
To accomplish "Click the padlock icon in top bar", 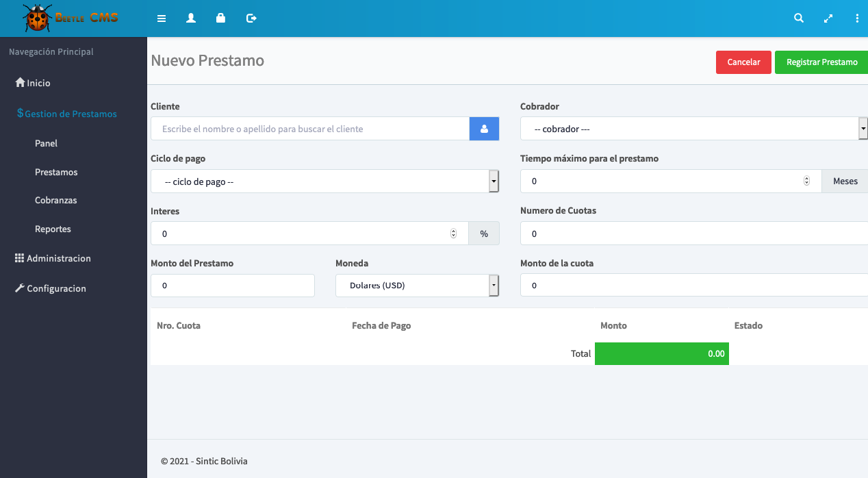I will tap(220, 18).
